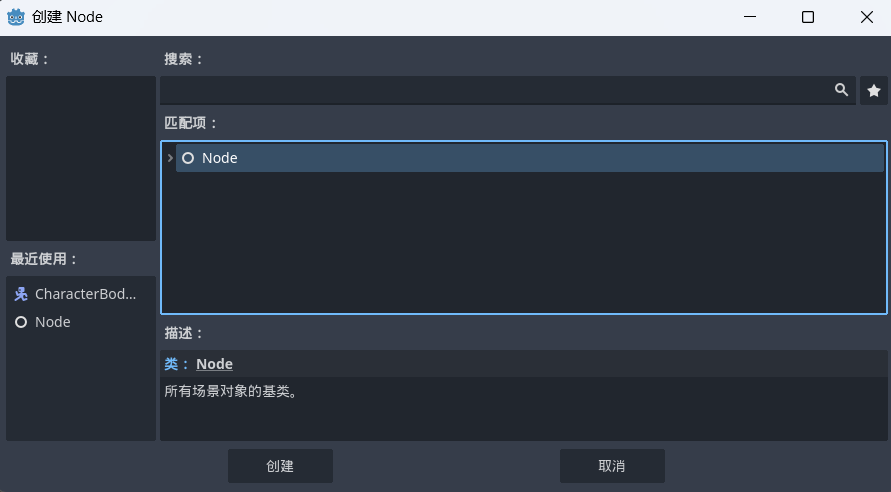Click the Godot logo in title bar
Image resolution: width=891 pixels, height=492 pixels.
coord(16,17)
